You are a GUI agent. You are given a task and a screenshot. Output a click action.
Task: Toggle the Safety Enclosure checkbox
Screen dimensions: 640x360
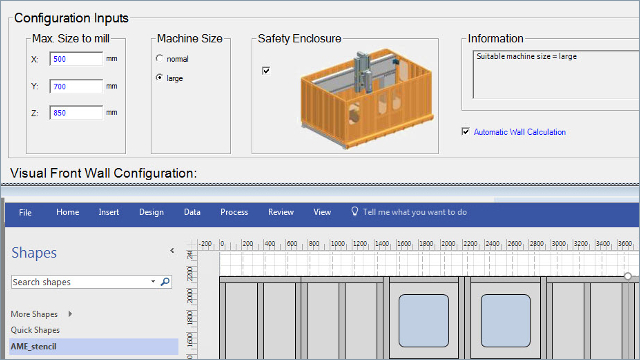(x=266, y=71)
